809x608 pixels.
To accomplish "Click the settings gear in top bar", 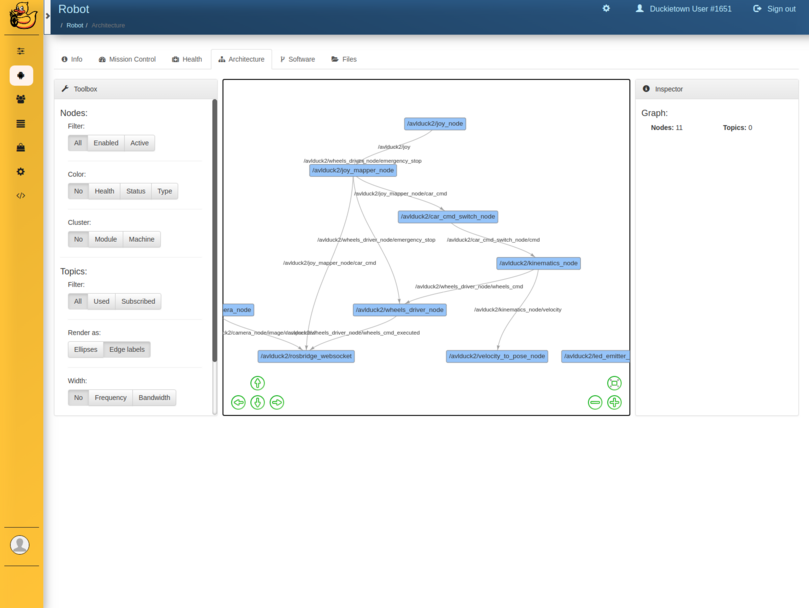I will 606,8.
